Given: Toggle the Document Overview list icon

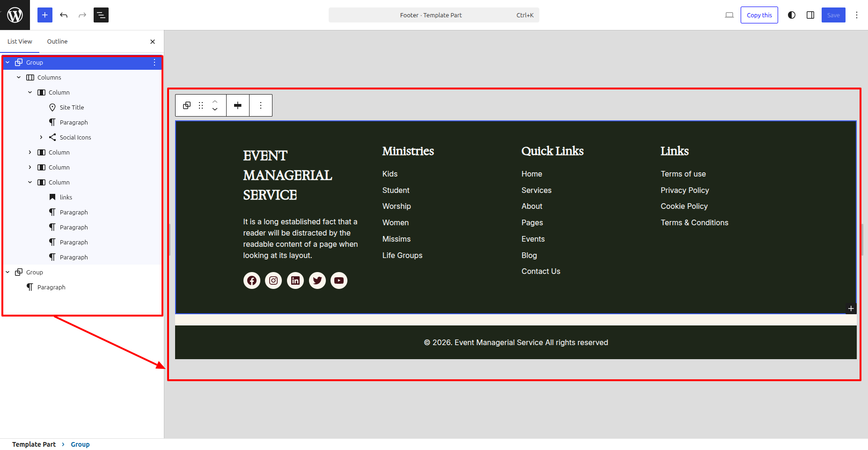Looking at the screenshot, I should click(x=101, y=15).
